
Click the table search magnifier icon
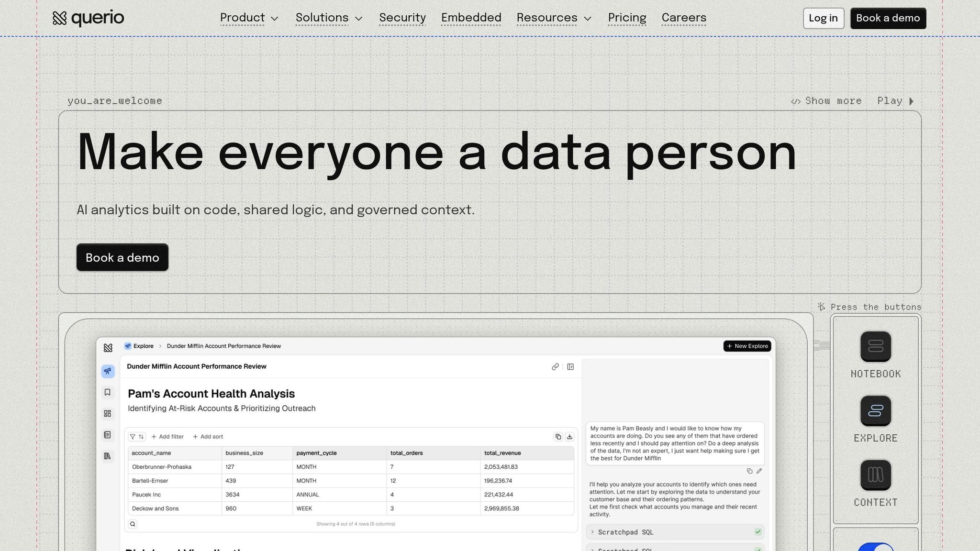click(133, 524)
